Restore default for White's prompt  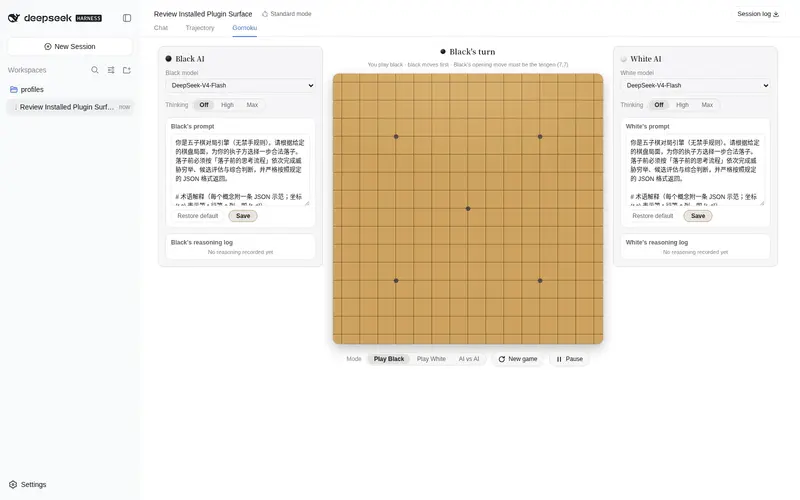(x=653, y=216)
